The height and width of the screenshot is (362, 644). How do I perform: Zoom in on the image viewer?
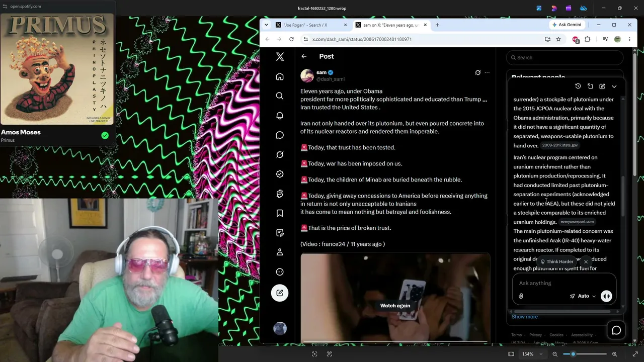(614, 354)
